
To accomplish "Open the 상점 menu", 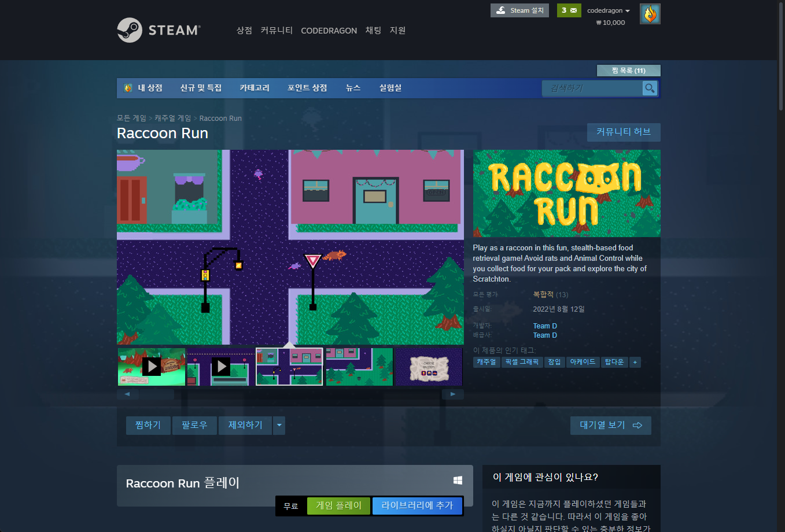I will point(244,30).
